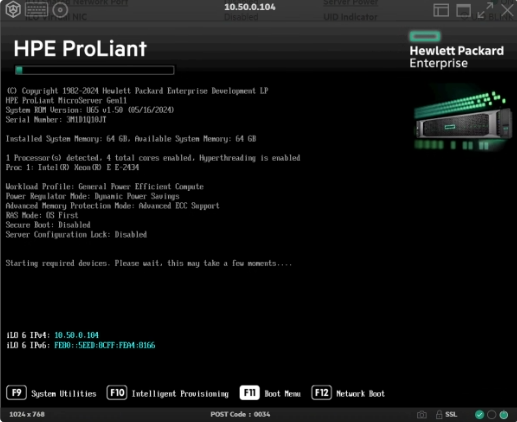Launch F10 Intelligent Provisioning
Screen dimensions: 517x422
168,393
